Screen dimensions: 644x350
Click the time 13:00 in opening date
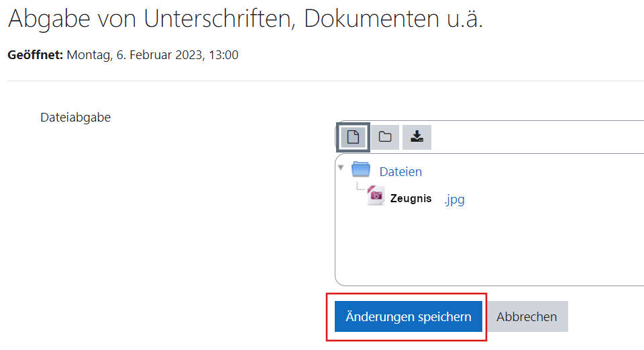(223, 54)
